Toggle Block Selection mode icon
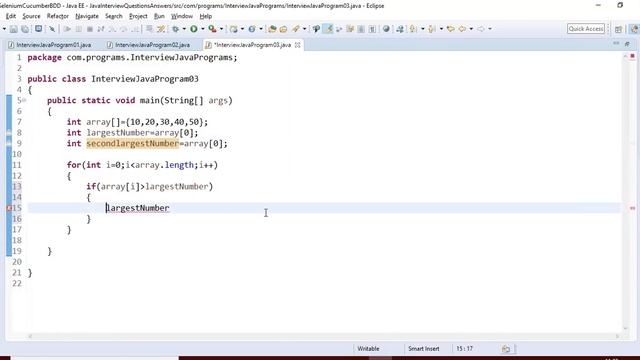Screen dimensions: 640x360 (x=361, y=29)
